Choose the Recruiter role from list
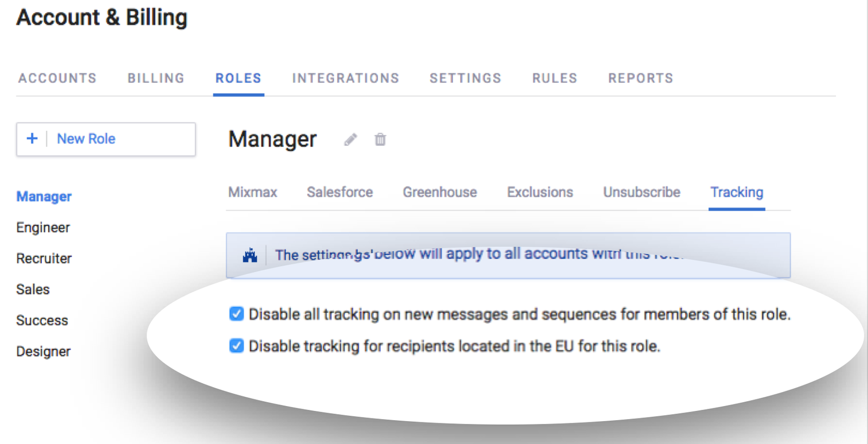The width and height of the screenshot is (868, 444). pyautogui.click(x=44, y=259)
